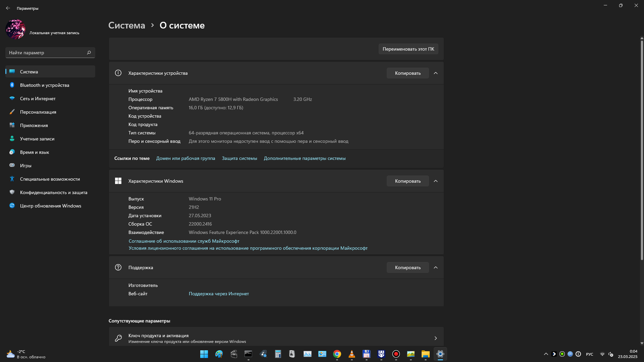Click the key icon for product activation
644x362 pixels.
pos(118,338)
